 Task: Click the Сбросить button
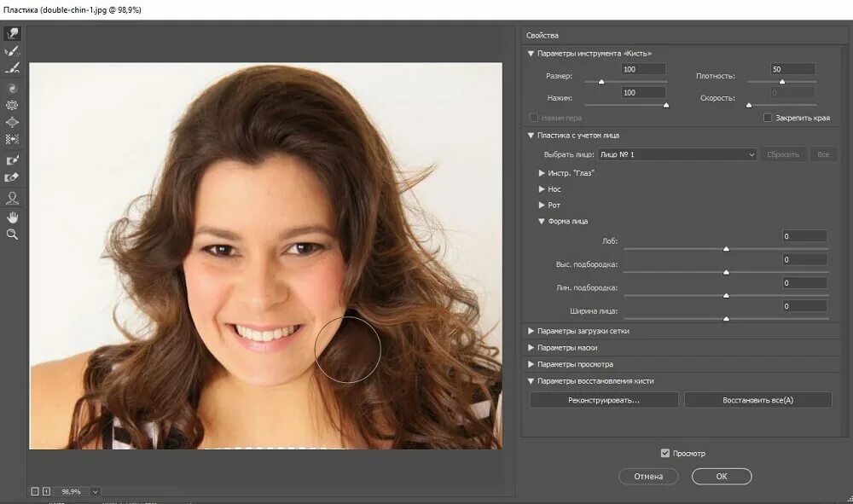(783, 154)
